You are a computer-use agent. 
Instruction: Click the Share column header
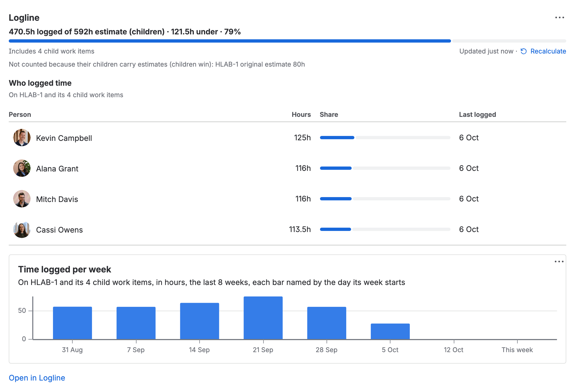coord(329,115)
